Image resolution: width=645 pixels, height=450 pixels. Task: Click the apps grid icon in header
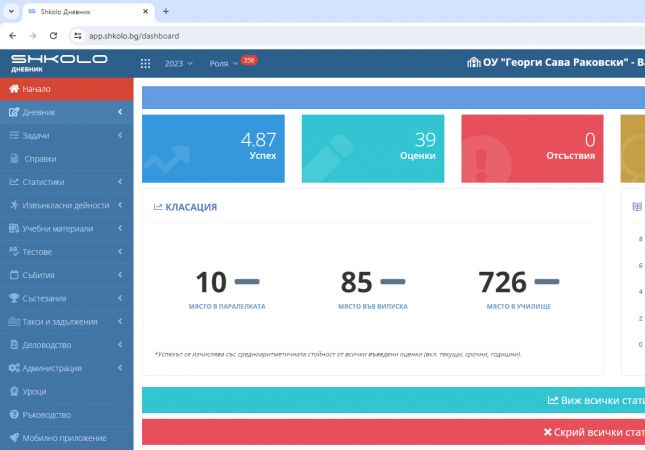[145, 63]
